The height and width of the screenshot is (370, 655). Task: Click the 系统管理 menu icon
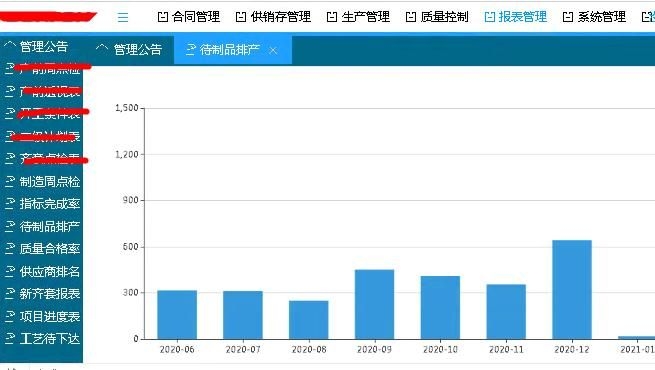click(568, 17)
